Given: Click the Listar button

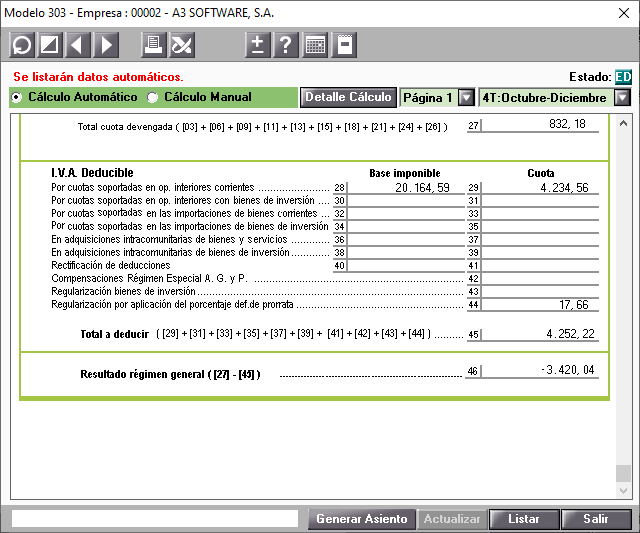Looking at the screenshot, I should (524, 519).
